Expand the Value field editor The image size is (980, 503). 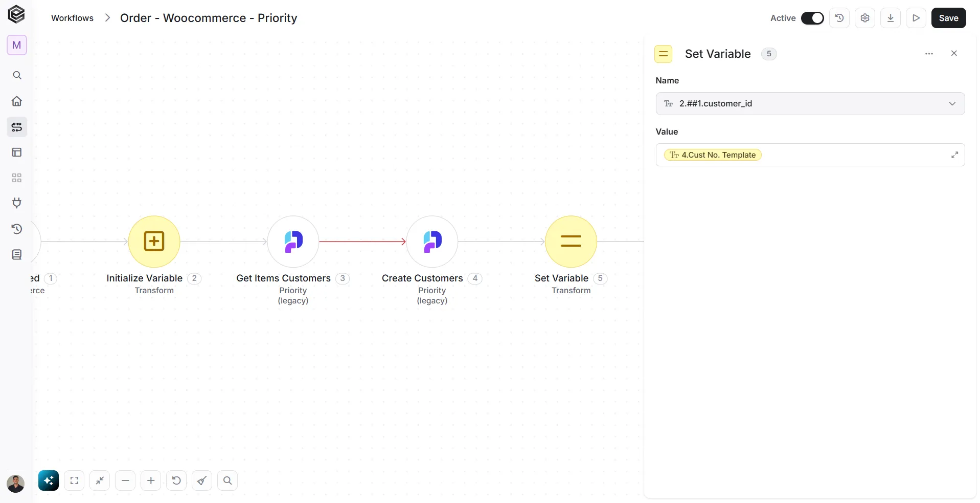coord(954,155)
